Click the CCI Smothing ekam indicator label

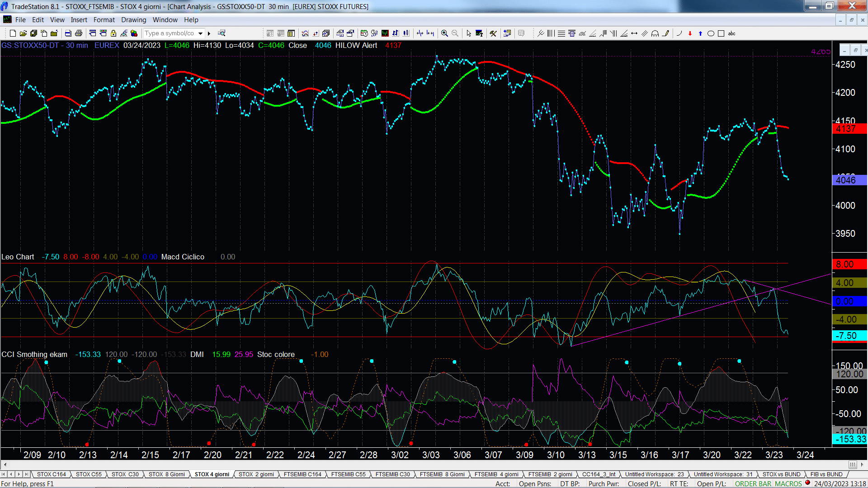34,355
